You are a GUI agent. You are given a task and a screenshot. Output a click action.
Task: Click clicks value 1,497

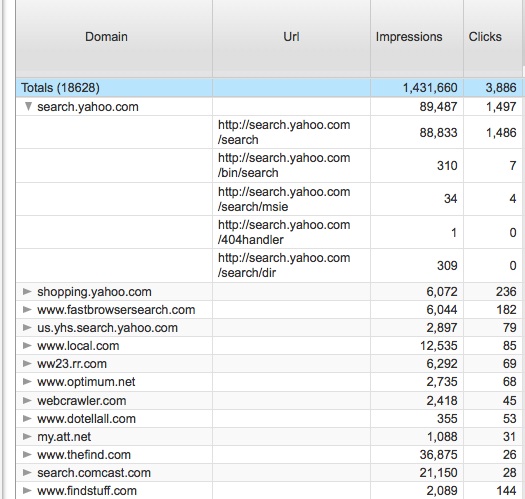click(x=501, y=107)
